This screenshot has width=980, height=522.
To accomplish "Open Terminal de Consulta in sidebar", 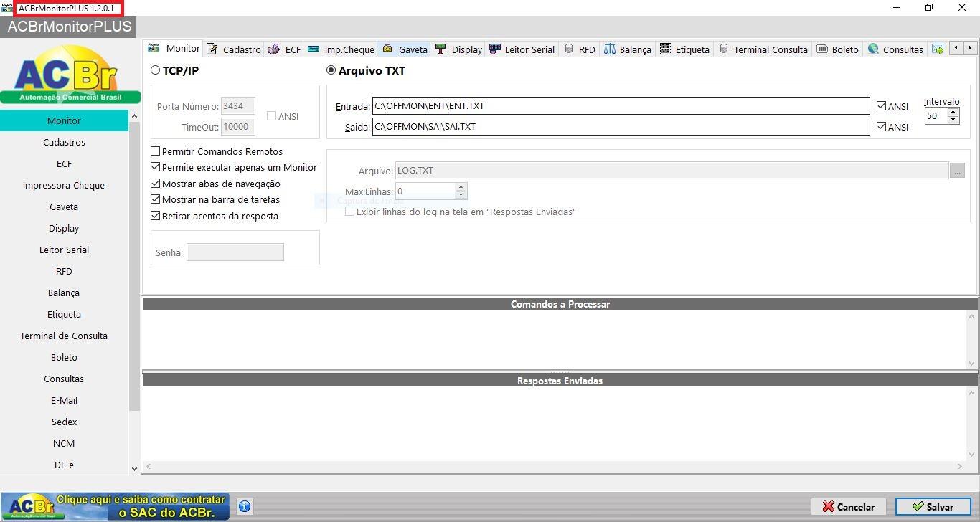I will pyautogui.click(x=64, y=336).
